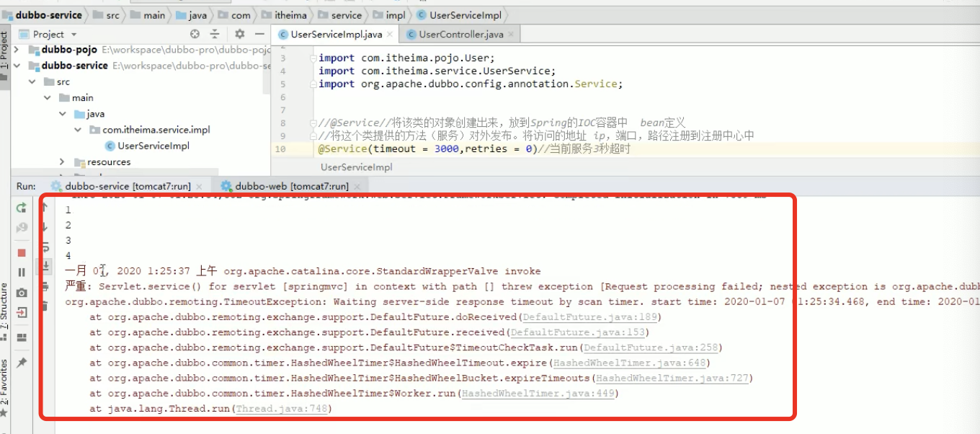Fold the imports at line 3
The width and height of the screenshot is (980, 434).
coord(312,58)
